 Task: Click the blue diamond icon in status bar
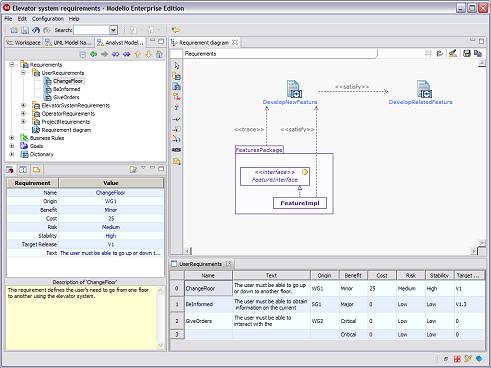click(479, 359)
